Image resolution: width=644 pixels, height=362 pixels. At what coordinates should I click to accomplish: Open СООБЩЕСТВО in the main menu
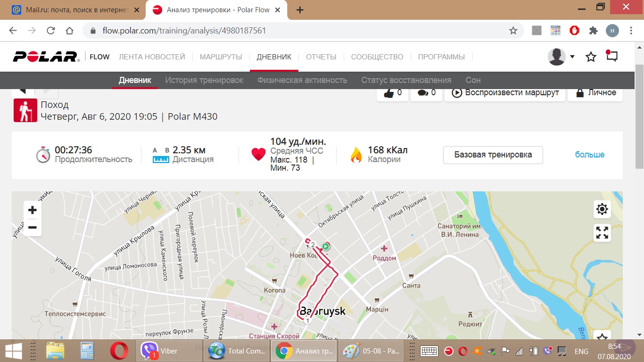pyautogui.click(x=377, y=57)
